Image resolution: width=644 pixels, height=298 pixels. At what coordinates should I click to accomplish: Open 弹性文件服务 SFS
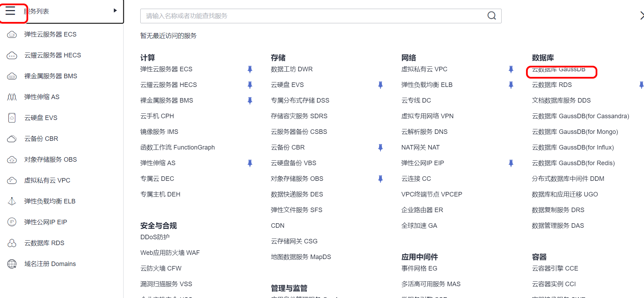(297, 210)
